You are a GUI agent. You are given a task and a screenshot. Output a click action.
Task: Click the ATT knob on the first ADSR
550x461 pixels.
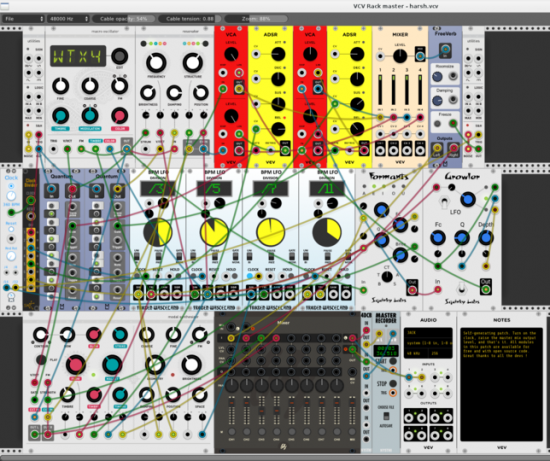point(278,54)
